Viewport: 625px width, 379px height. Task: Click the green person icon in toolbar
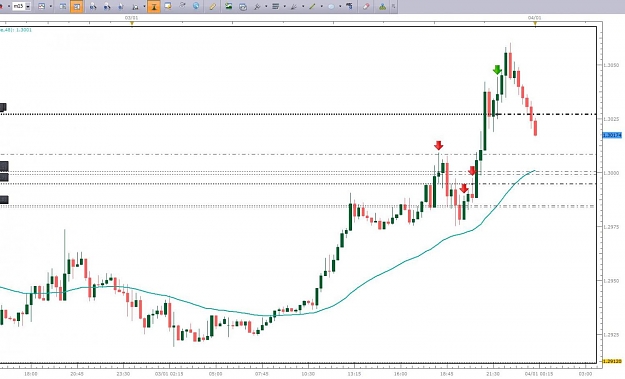pos(382,6)
